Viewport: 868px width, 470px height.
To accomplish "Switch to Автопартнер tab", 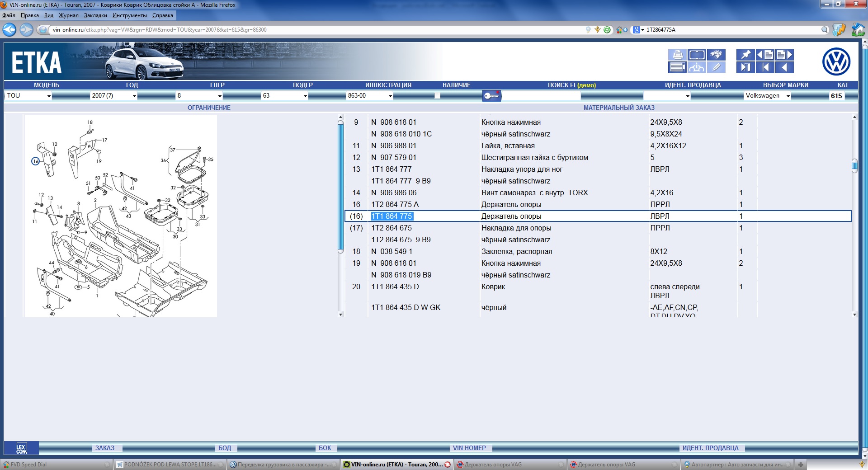I will pyautogui.click(x=737, y=464).
